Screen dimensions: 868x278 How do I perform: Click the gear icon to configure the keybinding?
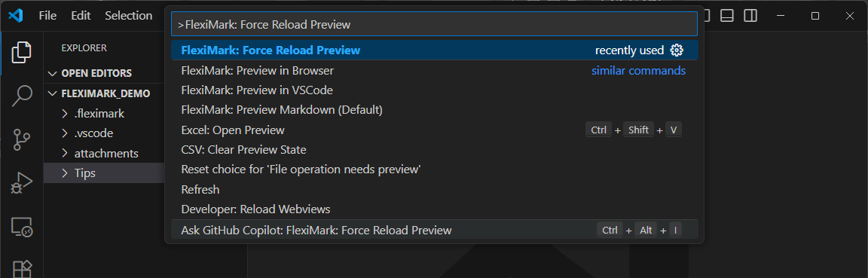677,50
